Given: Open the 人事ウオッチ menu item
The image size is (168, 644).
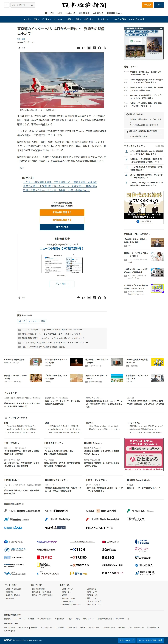Looking at the screenshot, I should [x=98, y=13].
